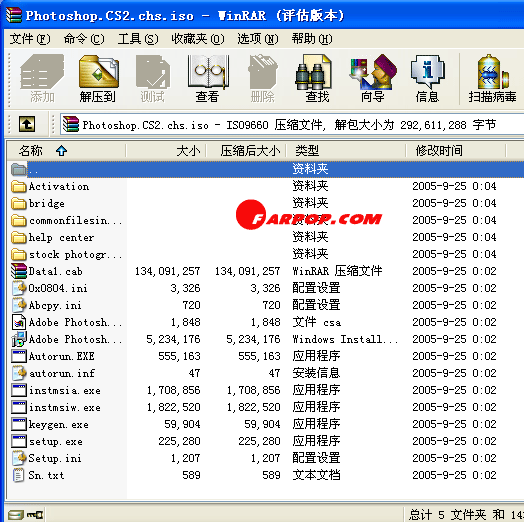Sort by 名称 column header

66,151
